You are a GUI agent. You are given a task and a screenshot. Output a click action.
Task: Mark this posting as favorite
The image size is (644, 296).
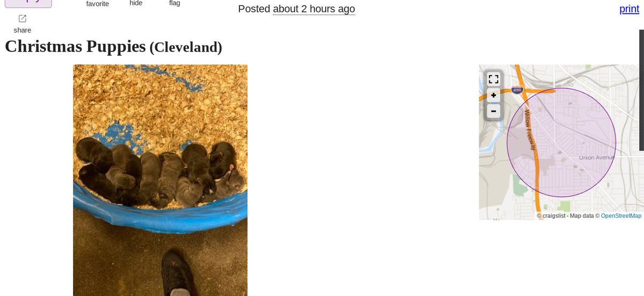tap(98, 4)
